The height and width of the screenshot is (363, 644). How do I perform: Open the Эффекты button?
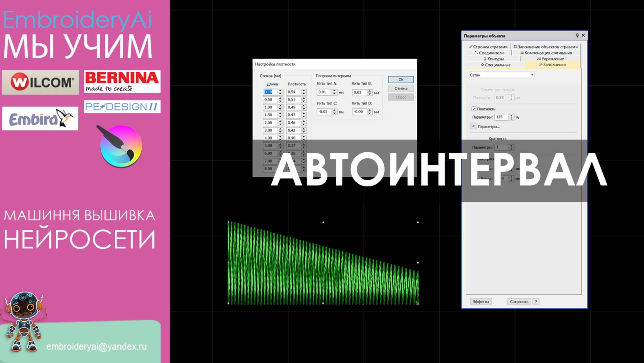(481, 302)
